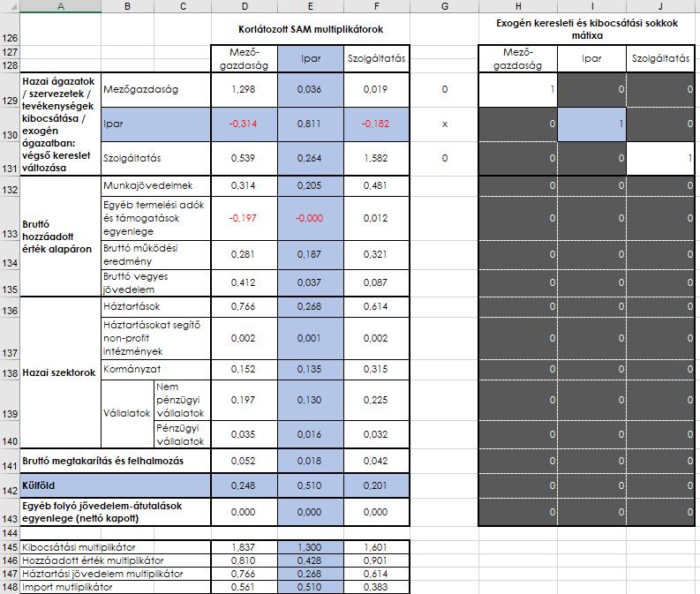Screen dimensions: 700x594
Task: Select row header 142
Action: coord(10,485)
